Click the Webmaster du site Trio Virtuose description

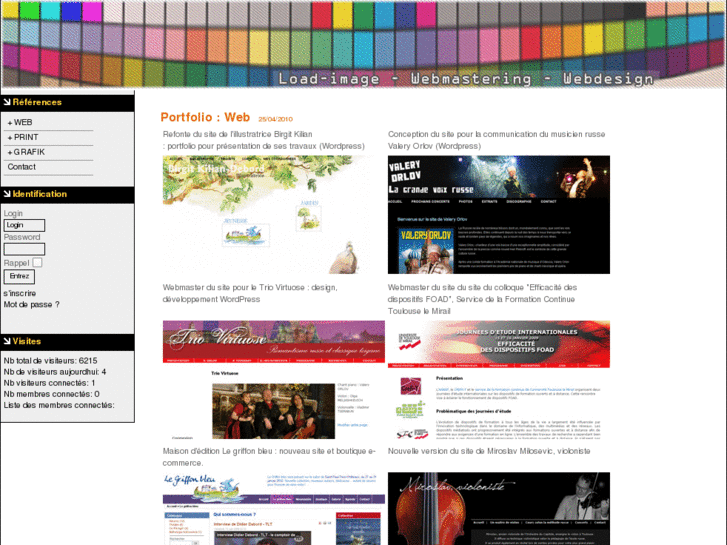(250, 294)
